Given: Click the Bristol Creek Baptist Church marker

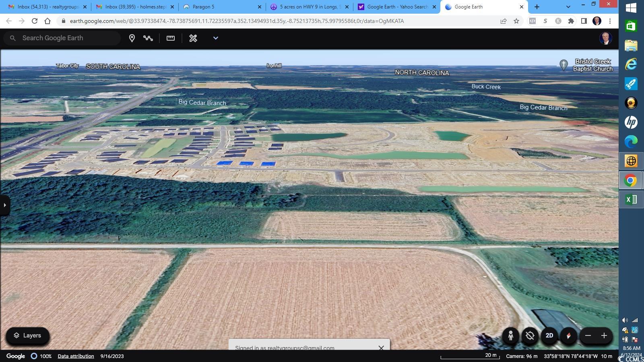Looking at the screenshot, I should click(x=563, y=64).
